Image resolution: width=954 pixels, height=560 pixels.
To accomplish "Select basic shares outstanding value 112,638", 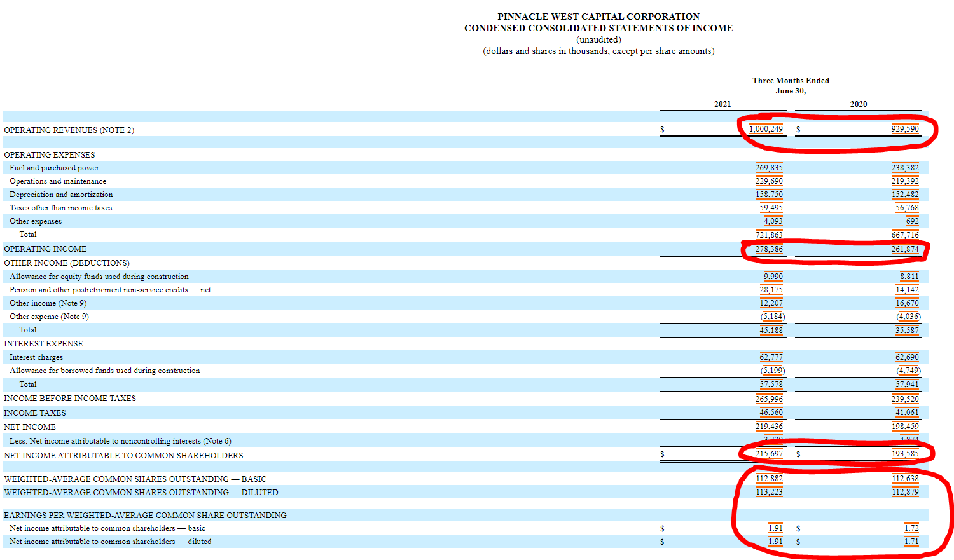I will pos(905,479).
